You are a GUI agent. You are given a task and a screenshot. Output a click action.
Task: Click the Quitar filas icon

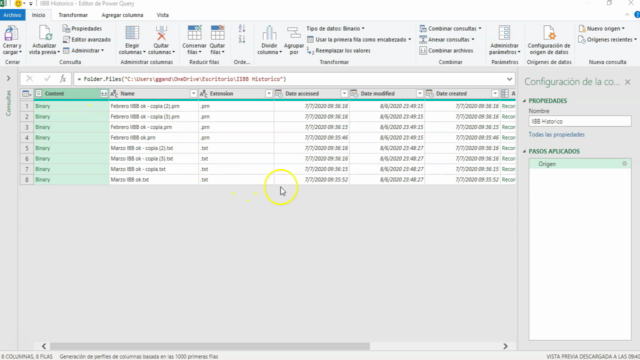(217, 33)
